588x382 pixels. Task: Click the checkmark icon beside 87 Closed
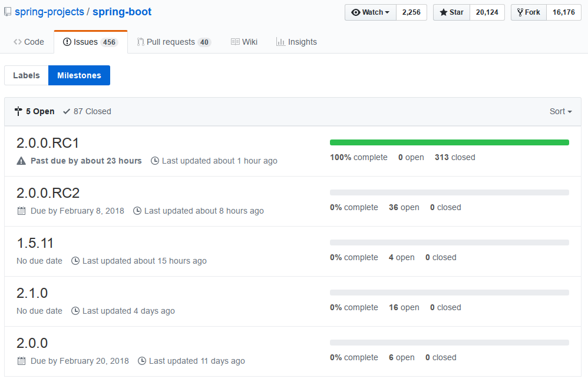tap(67, 112)
